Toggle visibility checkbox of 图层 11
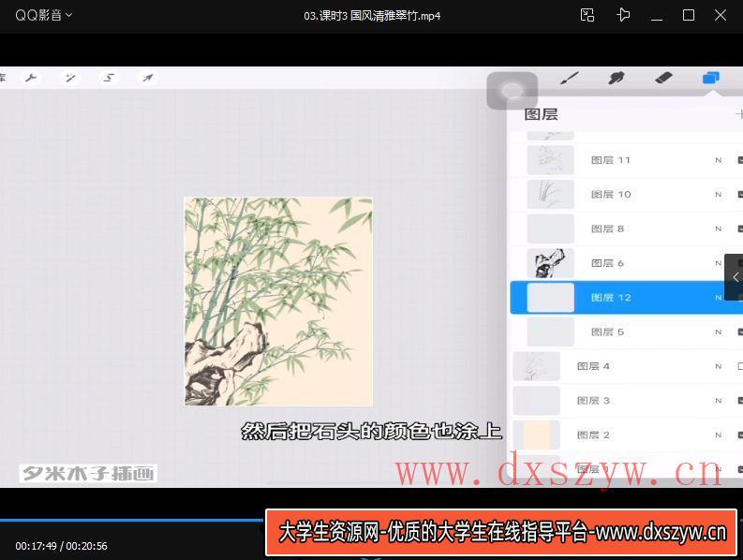743x560 pixels. [x=740, y=160]
